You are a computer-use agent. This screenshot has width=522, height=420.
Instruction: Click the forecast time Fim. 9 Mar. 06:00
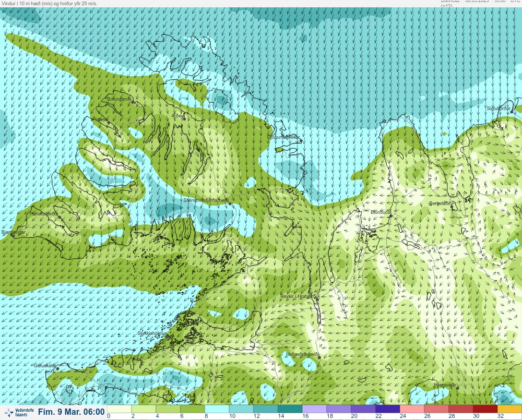pyautogui.click(x=71, y=412)
